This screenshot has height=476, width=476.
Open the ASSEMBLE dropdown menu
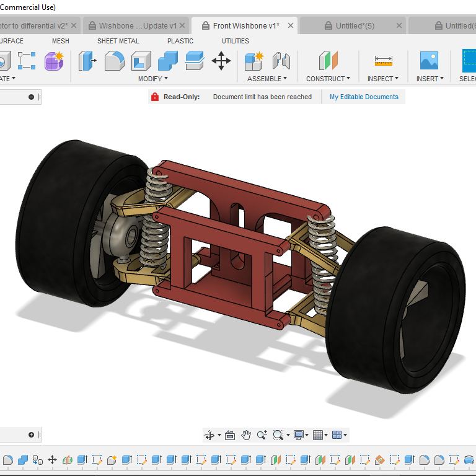coord(267,79)
